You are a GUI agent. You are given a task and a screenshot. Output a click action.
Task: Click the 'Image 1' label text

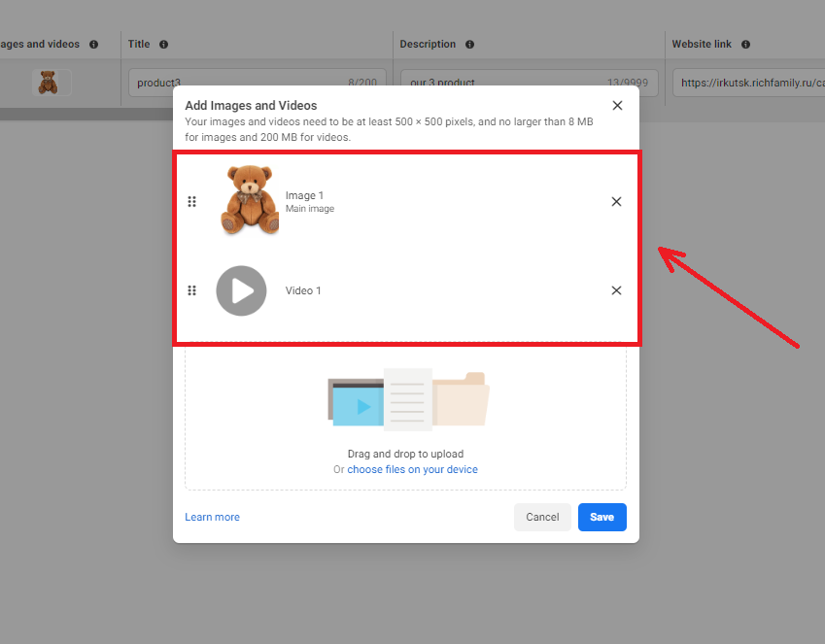(x=304, y=196)
